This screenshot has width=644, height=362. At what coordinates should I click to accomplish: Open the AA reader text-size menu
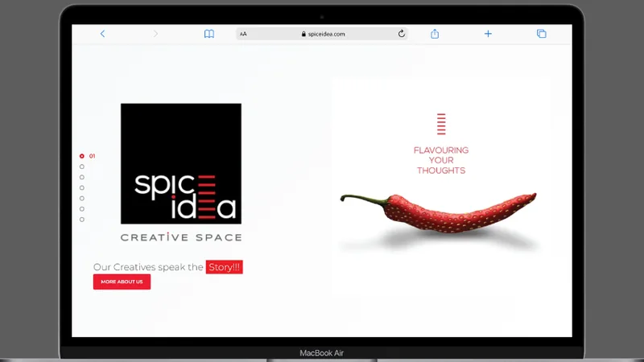[x=243, y=34]
